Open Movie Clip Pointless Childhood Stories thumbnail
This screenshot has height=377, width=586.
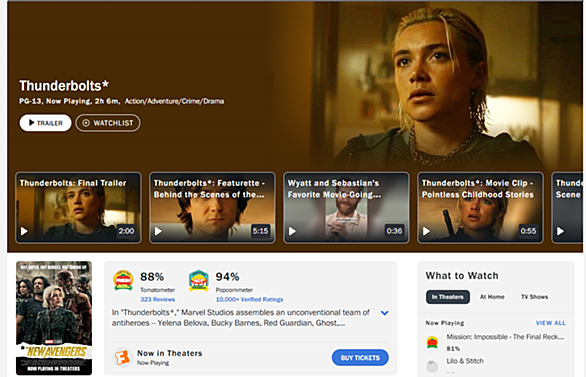tap(480, 208)
